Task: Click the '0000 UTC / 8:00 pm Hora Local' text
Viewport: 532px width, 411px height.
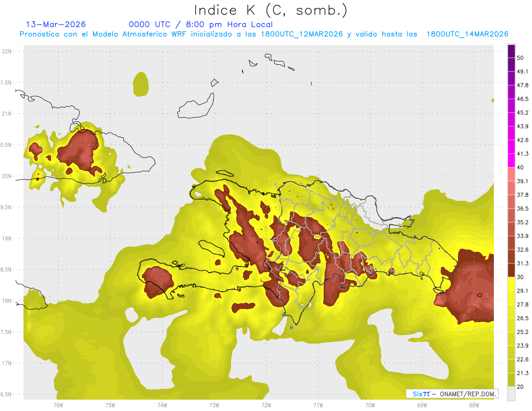Action: coord(200,24)
